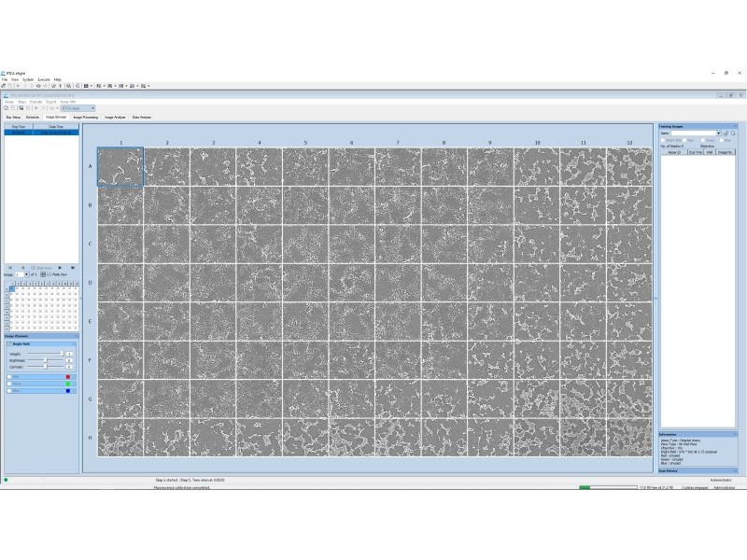Toggle the Plate View checkbox
This screenshot has height=560, width=747.
(x=49, y=274)
